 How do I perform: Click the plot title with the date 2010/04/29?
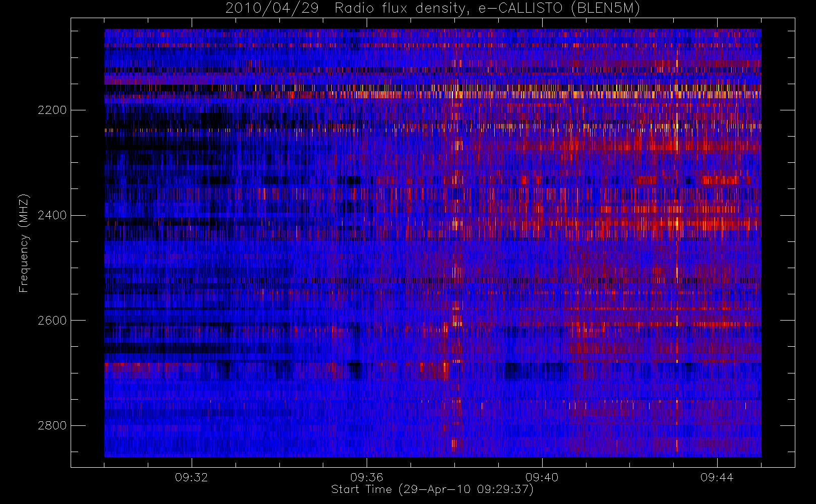[433, 9]
